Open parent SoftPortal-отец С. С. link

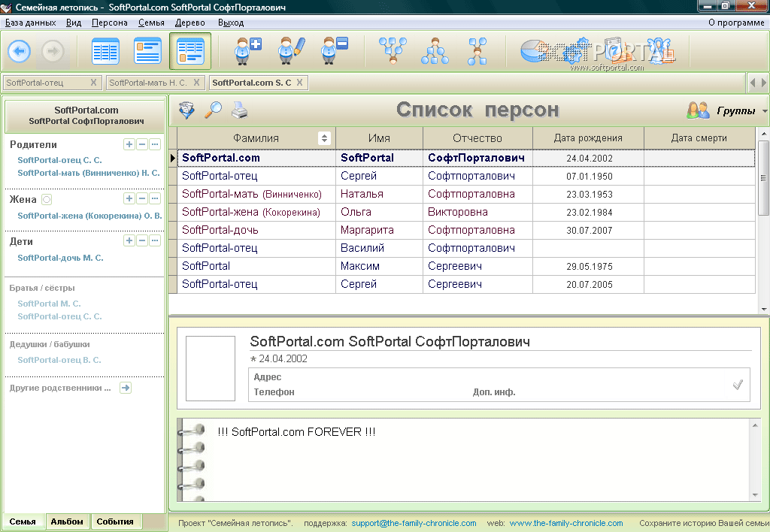(59, 160)
